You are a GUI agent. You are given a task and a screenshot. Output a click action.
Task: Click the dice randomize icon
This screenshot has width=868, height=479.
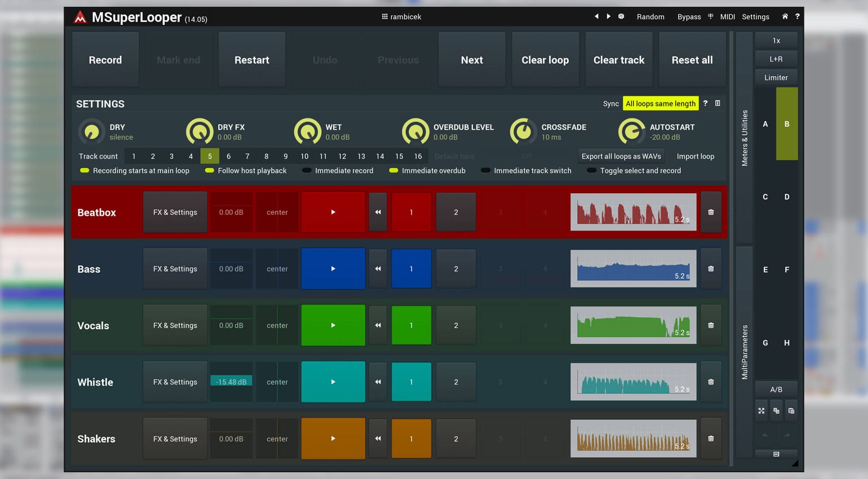click(621, 16)
